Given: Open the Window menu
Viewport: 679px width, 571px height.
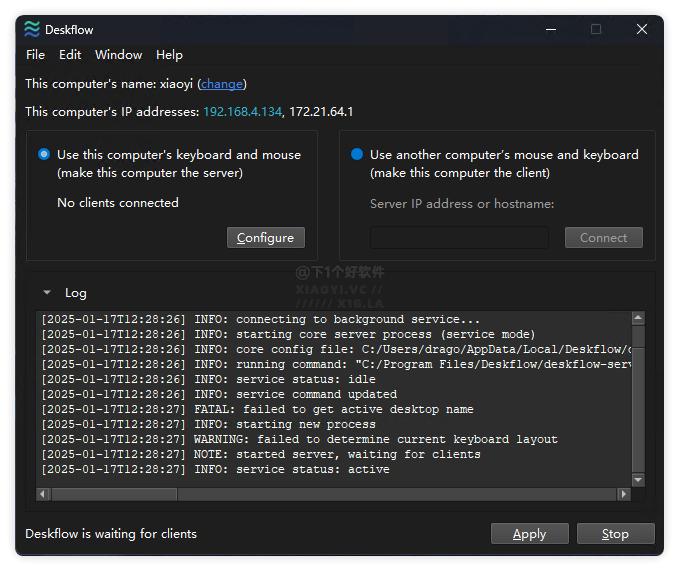Looking at the screenshot, I should point(118,55).
